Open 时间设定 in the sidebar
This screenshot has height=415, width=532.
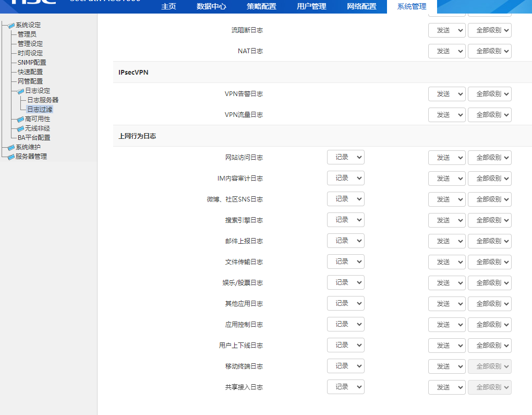pos(30,53)
